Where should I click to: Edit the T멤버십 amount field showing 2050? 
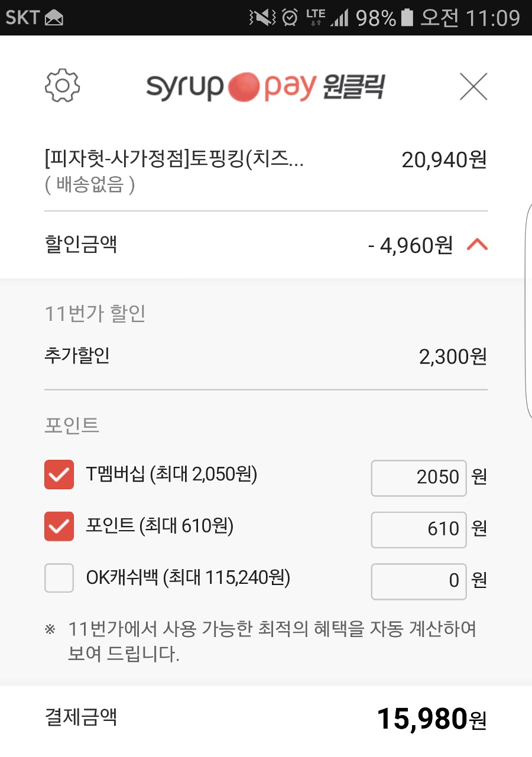point(419,477)
